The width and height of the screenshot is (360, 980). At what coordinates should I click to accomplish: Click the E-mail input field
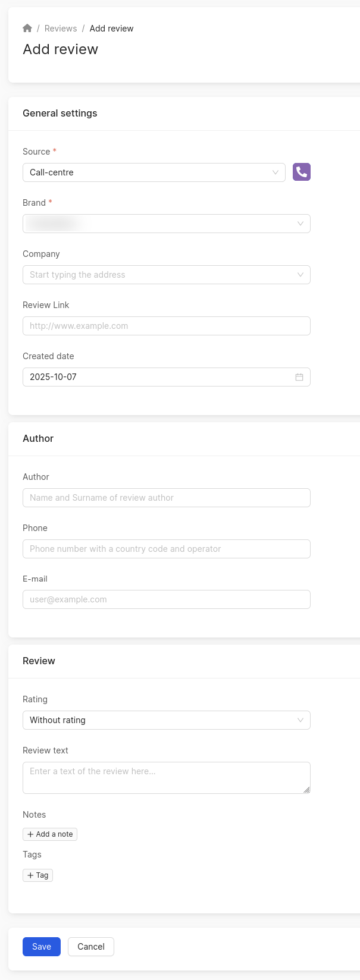[167, 599]
